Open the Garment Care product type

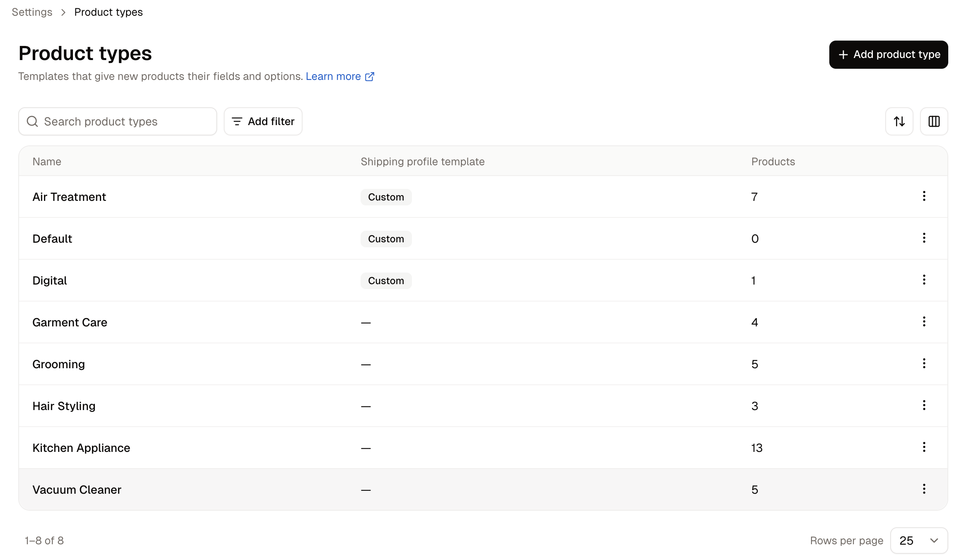[x=70, y=322]
